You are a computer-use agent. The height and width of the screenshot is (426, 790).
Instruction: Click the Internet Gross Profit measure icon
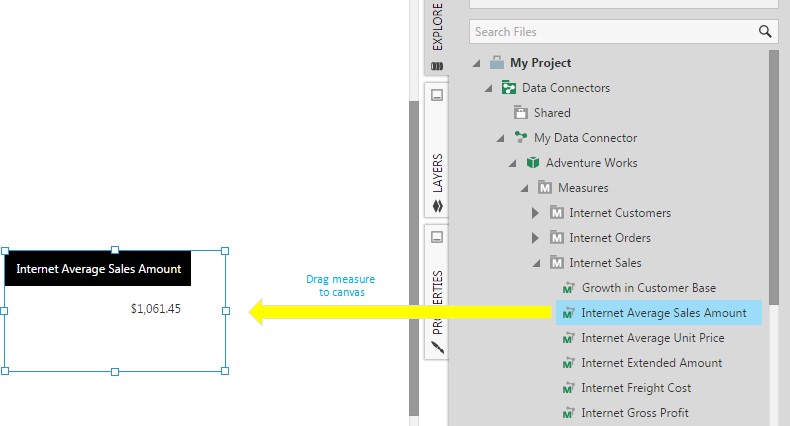568,413
